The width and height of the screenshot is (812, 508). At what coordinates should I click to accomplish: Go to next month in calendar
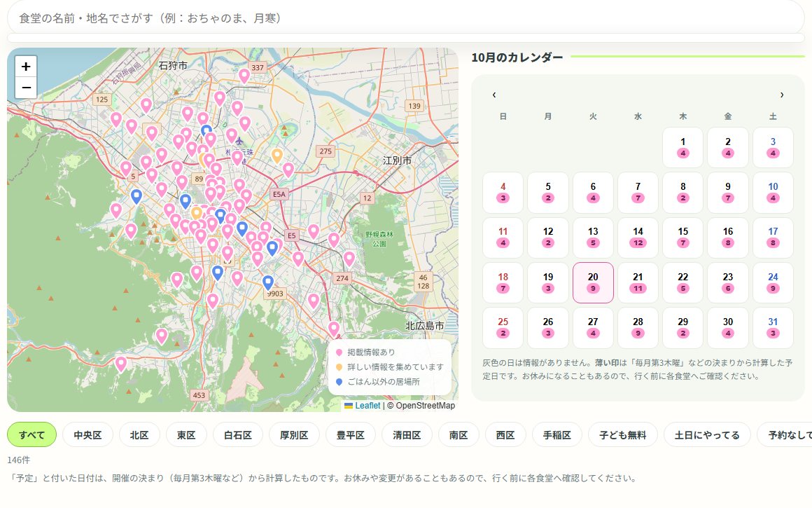click(x=782, y=95)
